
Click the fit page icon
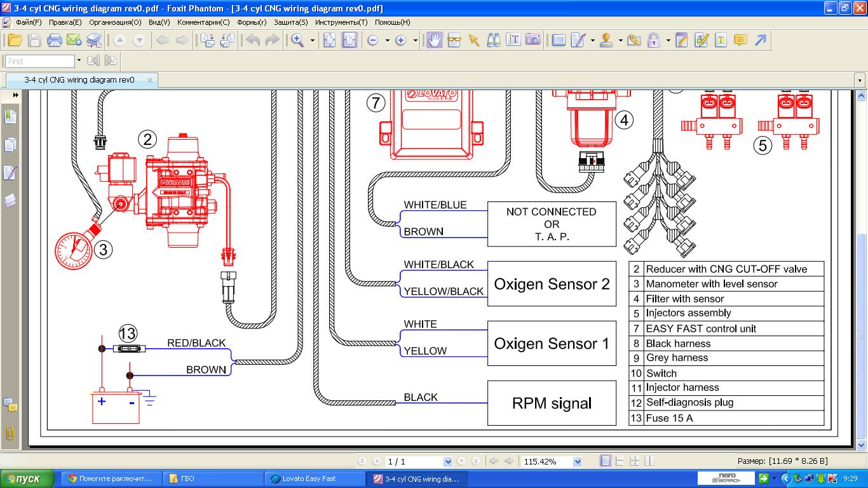click(x=330, y=40)
